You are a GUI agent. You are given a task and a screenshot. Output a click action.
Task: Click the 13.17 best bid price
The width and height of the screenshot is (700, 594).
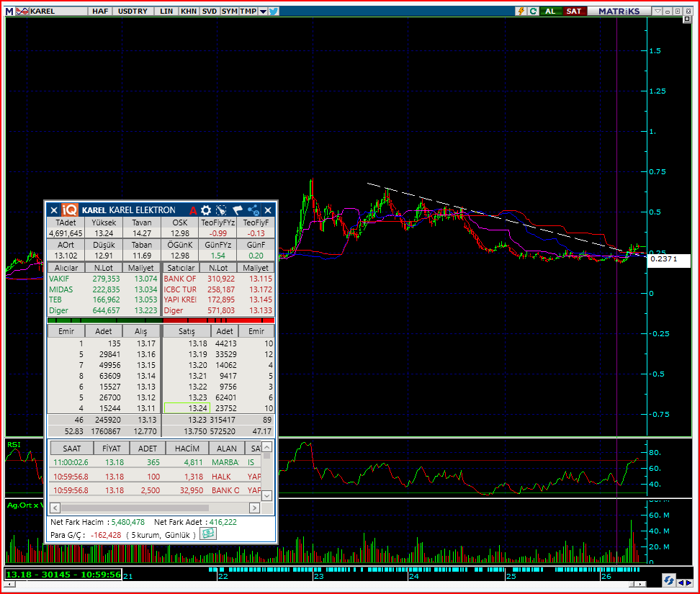click(146, 343)
